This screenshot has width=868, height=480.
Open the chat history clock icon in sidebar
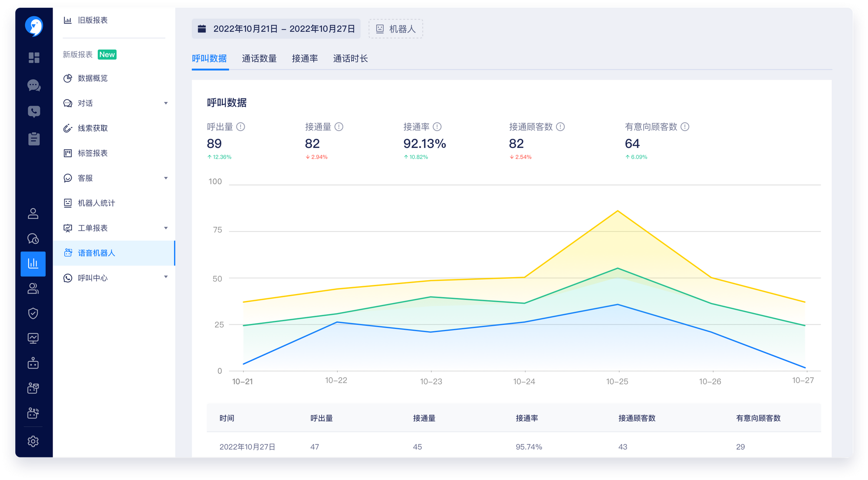[x=33, y=239]
